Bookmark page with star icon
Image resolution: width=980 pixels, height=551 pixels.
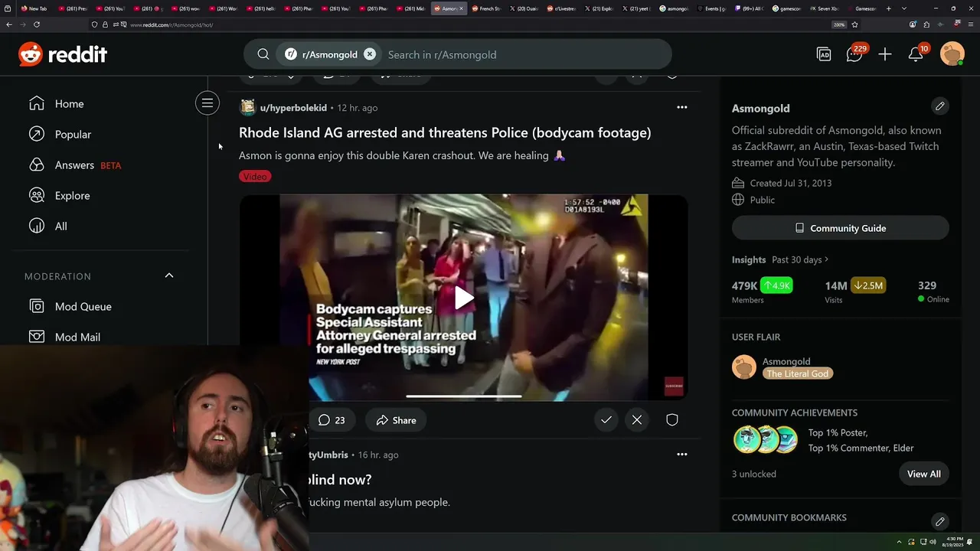(x=854, y=24)
